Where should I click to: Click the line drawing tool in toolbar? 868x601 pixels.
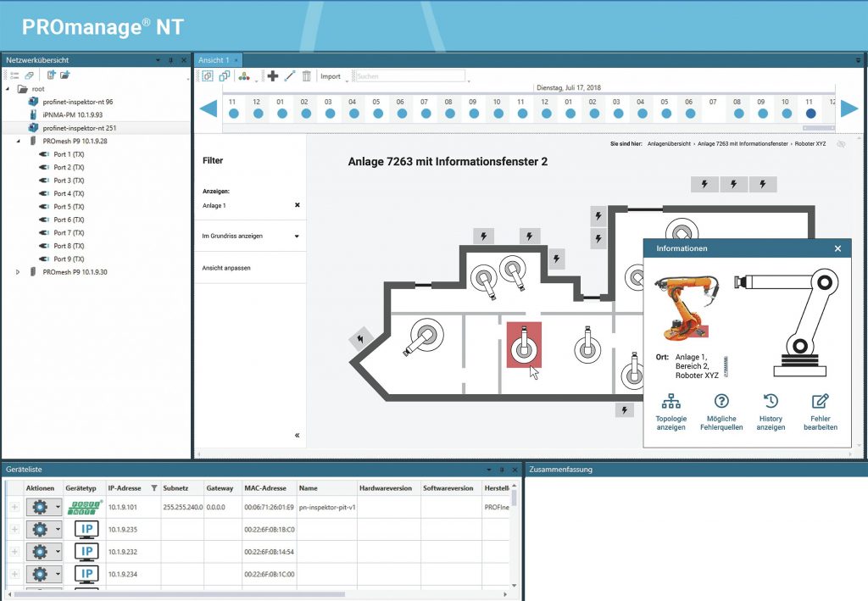click(x=290, y=76)
